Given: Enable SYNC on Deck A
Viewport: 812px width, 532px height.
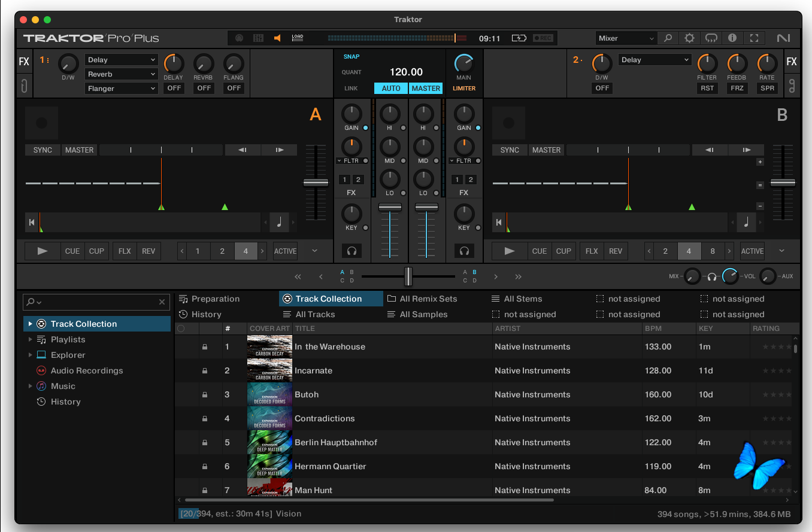Looking at the screenshot, I should coord(43,150).
